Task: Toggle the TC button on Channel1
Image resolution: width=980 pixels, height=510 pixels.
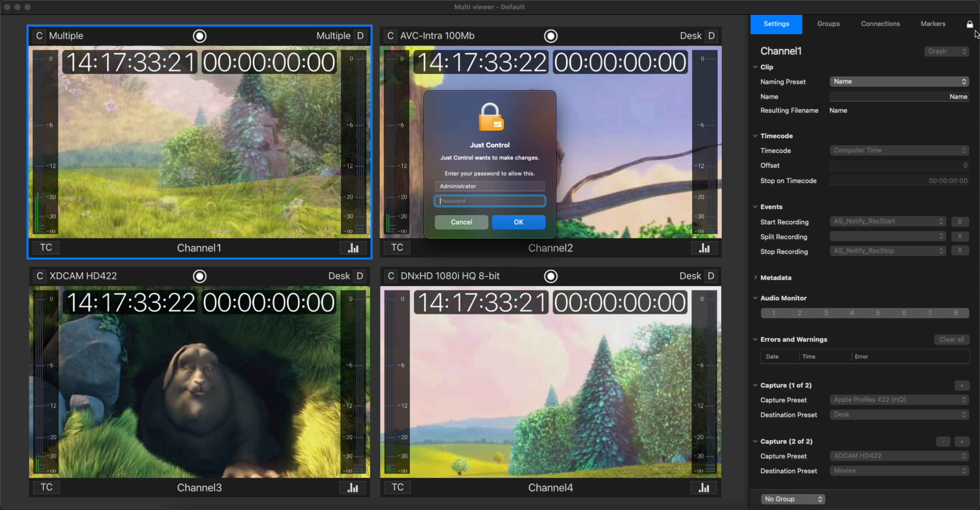Action: tap(46, 248)
